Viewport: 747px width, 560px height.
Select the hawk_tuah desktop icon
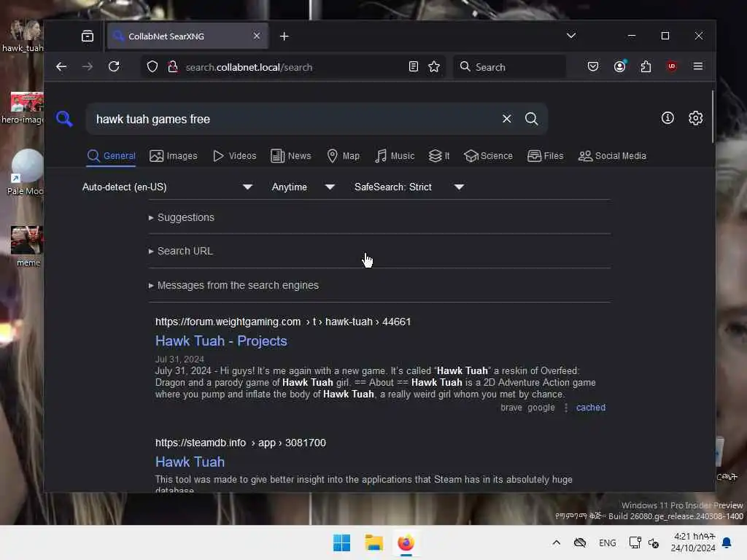pos(23,35)
